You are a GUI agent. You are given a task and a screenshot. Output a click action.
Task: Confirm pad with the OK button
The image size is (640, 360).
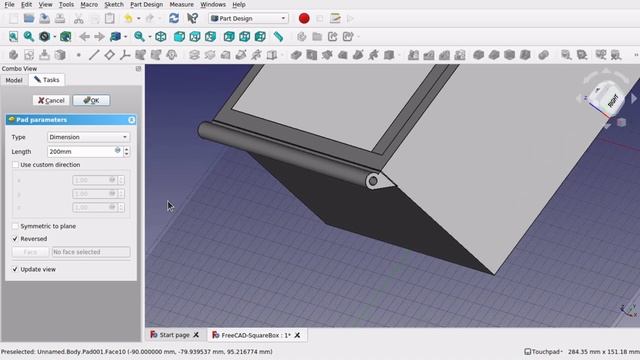pos(91,100)
